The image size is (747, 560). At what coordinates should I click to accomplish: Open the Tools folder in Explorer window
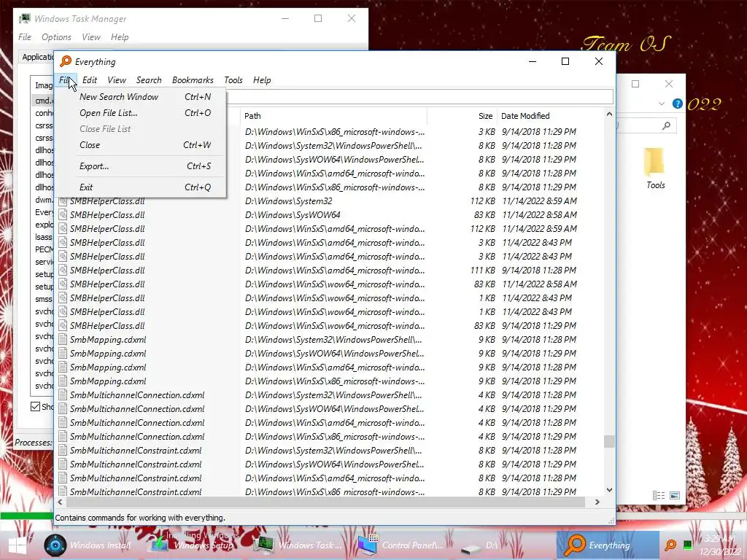click(x=655, y=168)
